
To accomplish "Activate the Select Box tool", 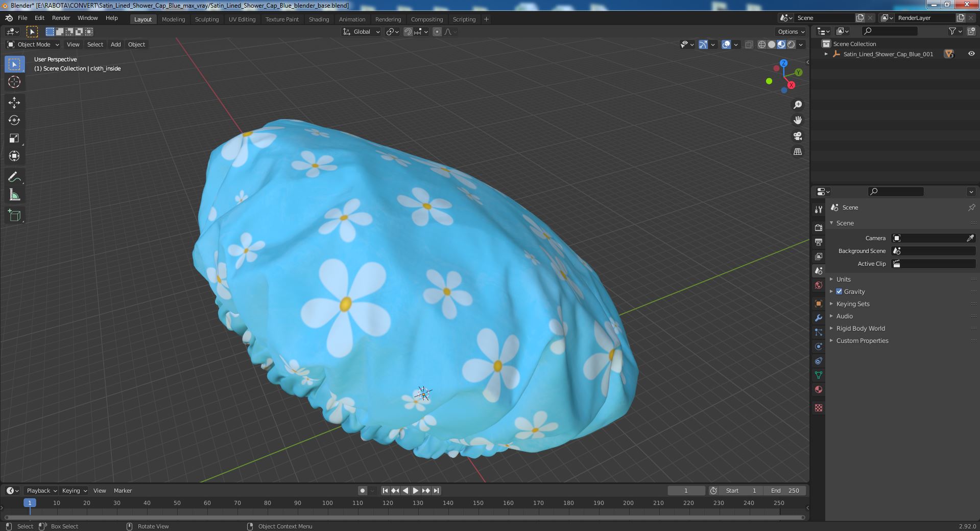I will click(x=14, y=64).
